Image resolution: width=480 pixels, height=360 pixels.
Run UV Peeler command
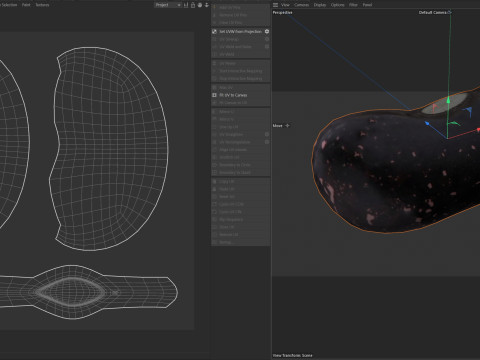click(240, 63)
